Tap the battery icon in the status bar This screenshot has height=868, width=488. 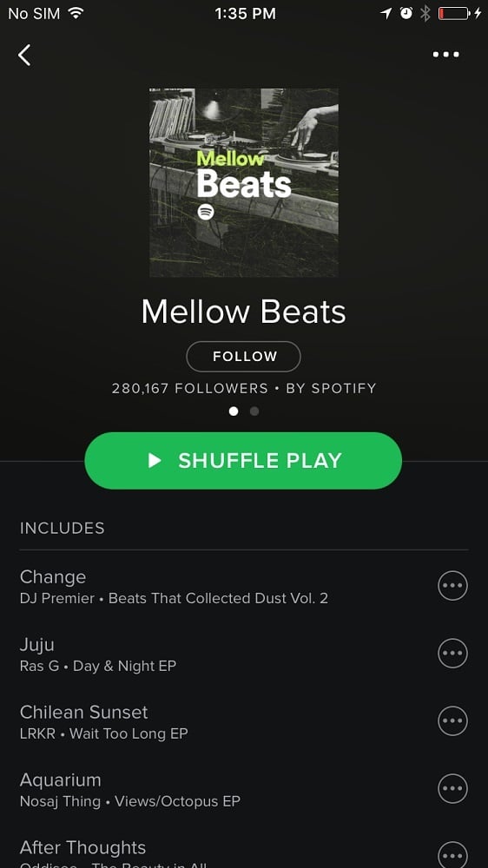(x=453, y=13)
